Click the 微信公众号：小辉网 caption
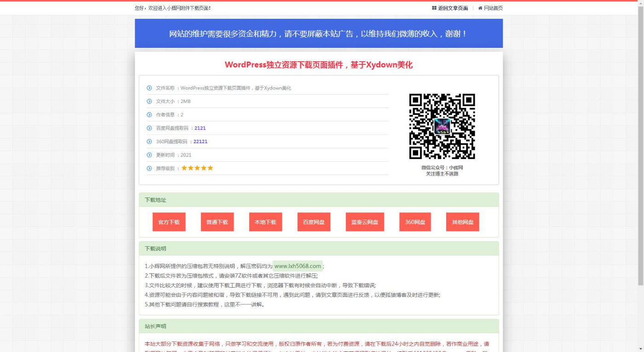Viewport: 644px width, 352px height. pyautogui.click(x=442, y=168)
